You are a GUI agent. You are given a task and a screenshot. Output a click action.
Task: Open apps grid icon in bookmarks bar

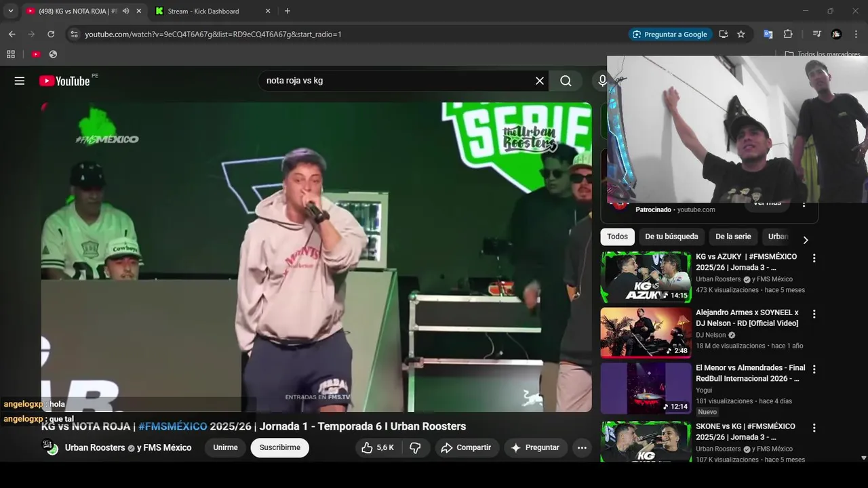pyautogui.click(x=11, y=54)
